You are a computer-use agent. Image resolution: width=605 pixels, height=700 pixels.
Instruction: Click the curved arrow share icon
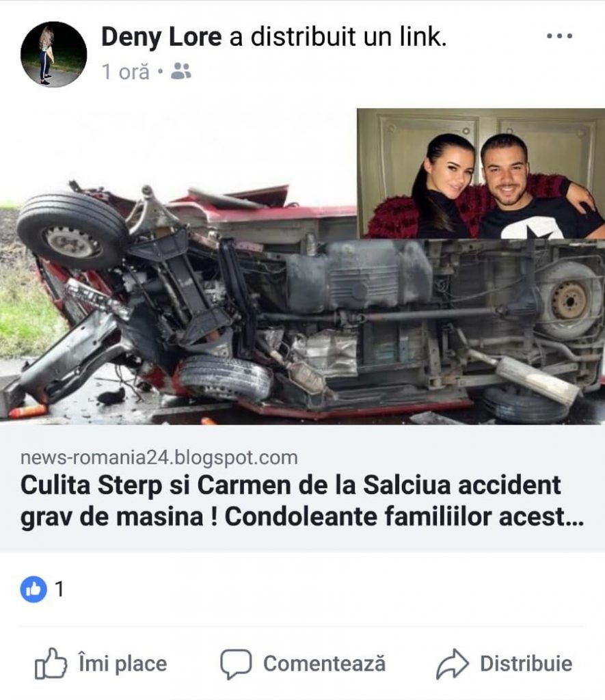tap(453, 663)
